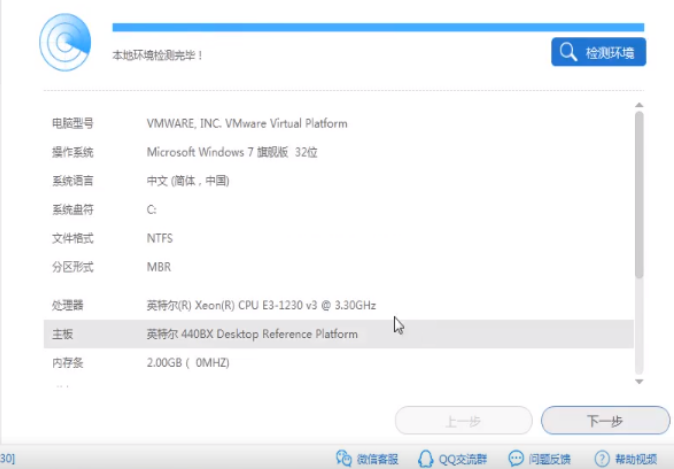Select 英特尔 440BX Desktop Reference Platform text
The width and height of the screenshot is (674, 469).
click(252, 334)
